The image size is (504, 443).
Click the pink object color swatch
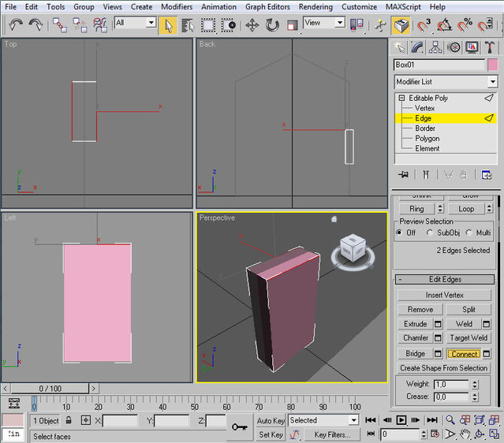(x=493, y=65)
